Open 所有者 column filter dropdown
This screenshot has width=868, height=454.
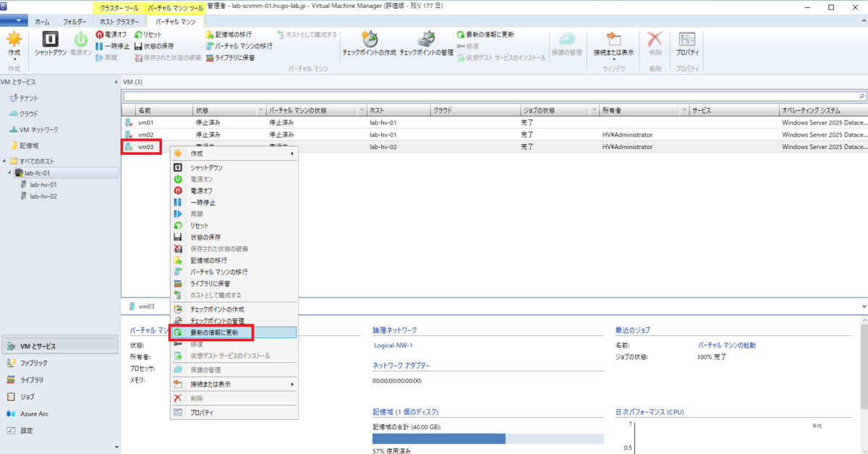pos(684,110)
